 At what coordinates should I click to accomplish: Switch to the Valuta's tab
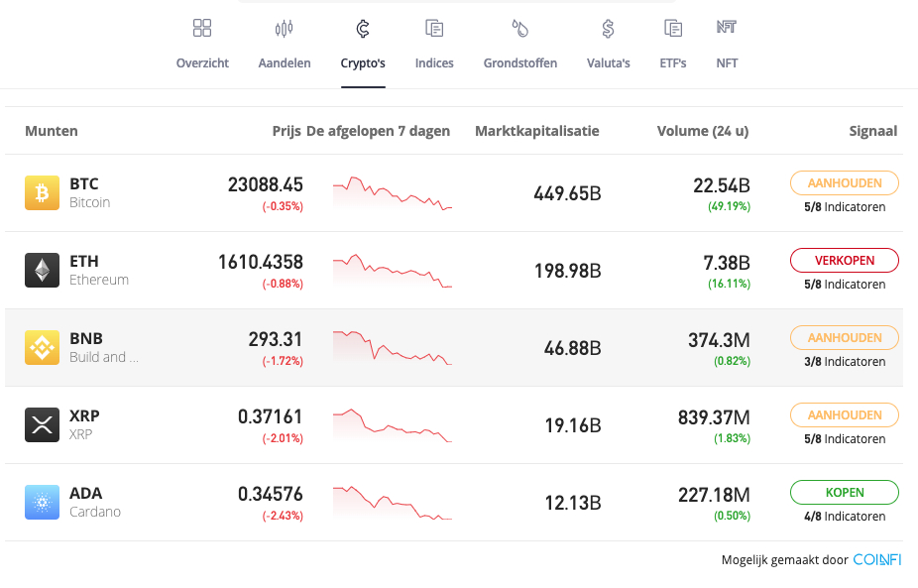[x=609, y=63]
